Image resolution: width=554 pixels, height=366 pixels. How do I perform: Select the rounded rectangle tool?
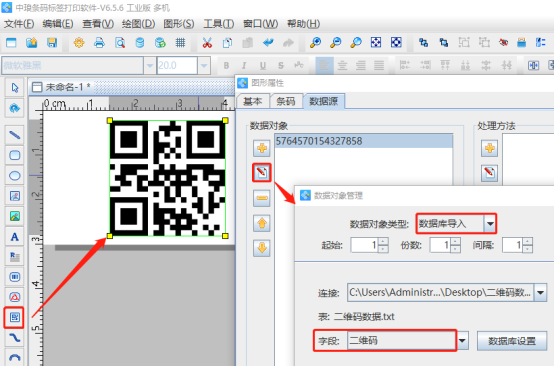14,155
